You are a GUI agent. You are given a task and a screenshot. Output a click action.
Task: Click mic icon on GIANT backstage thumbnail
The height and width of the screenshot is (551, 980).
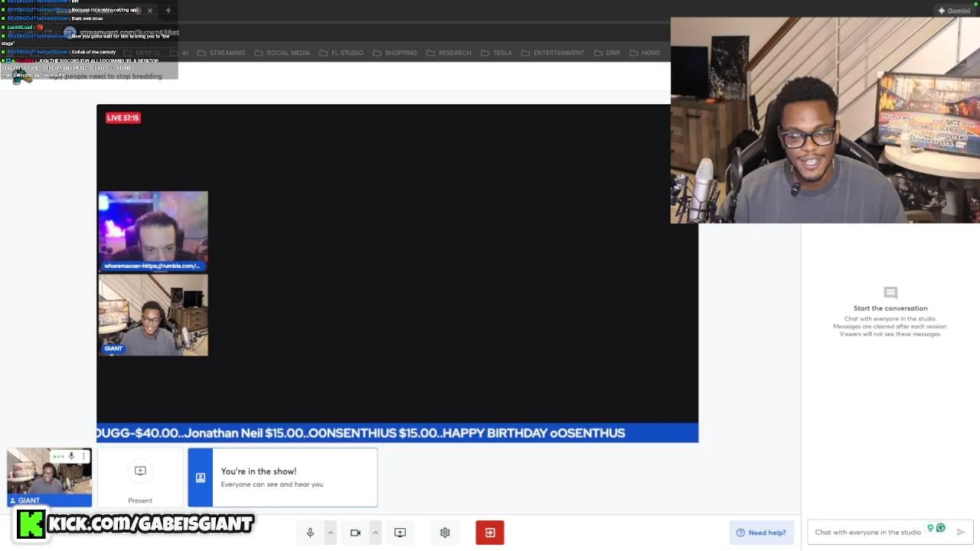click(71, 456)
